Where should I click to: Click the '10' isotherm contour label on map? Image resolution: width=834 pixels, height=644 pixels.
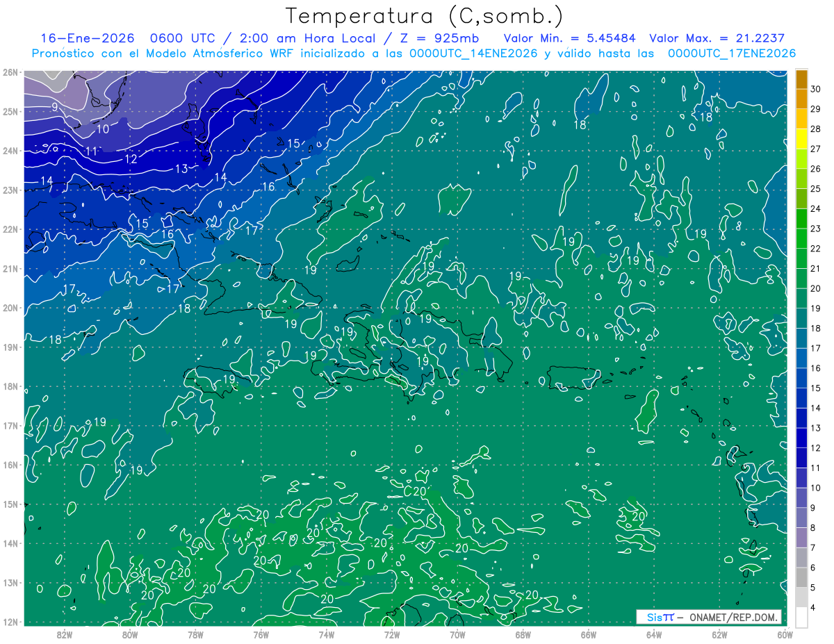[x=102, y=129]
